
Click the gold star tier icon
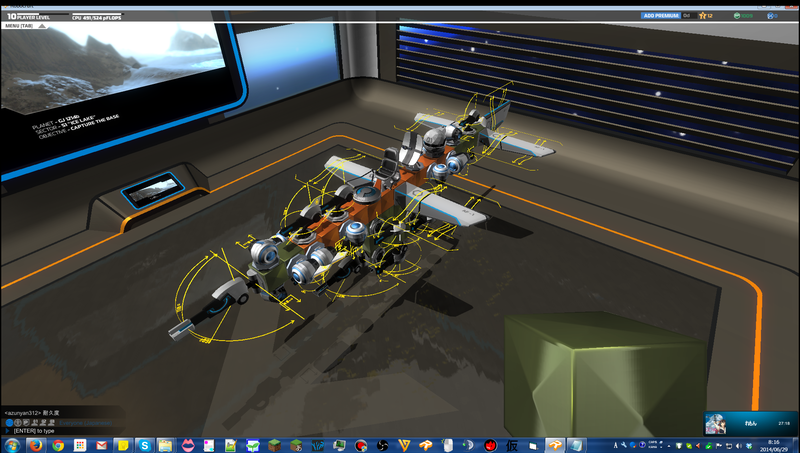[703, 16]
